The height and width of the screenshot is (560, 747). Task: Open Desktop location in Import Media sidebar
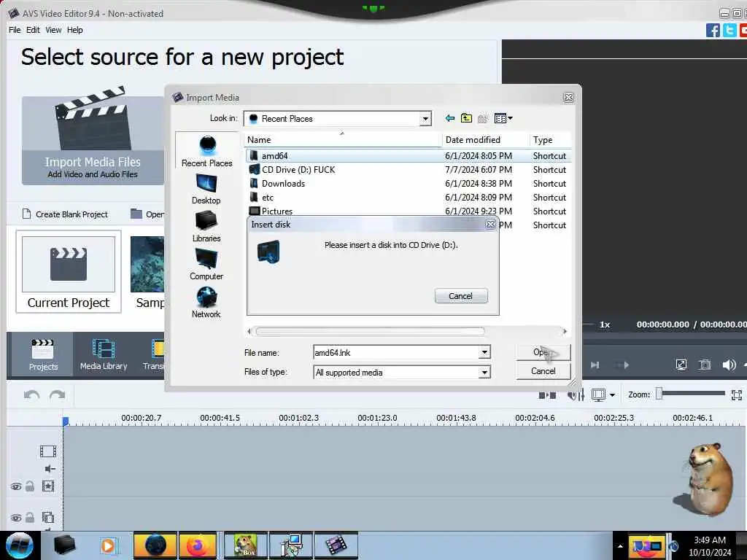click(x=206, y=189)
